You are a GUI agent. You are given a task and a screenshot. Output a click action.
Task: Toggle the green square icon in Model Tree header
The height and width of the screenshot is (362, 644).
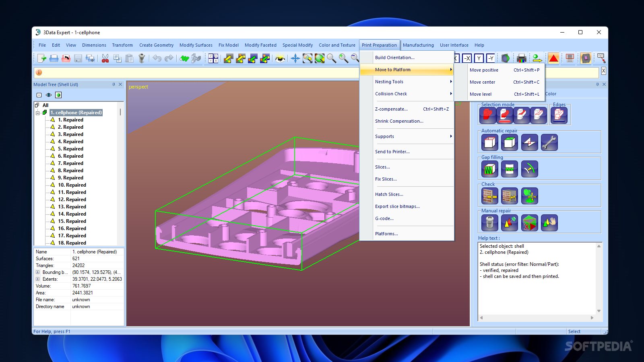(58, 95)
